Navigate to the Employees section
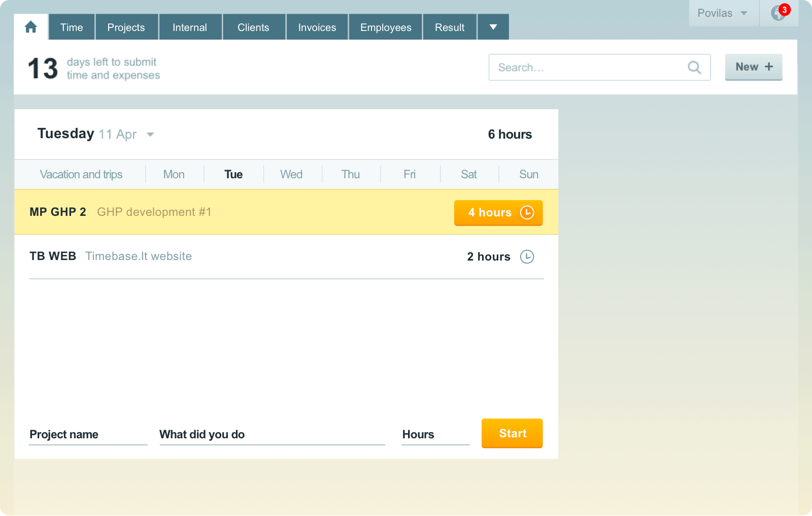This screenshot has height=516, width=812. pos(385,27)
